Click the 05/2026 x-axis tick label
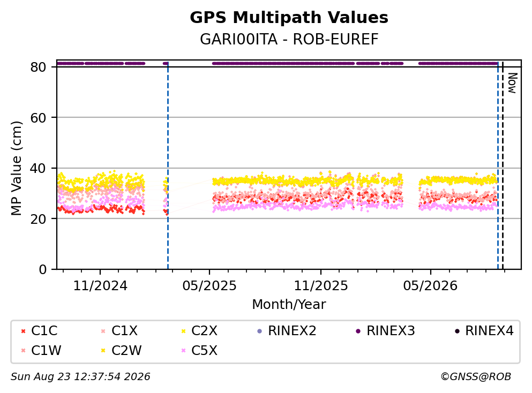The height and width of the screenshot is (393, 532). (430, 286)
